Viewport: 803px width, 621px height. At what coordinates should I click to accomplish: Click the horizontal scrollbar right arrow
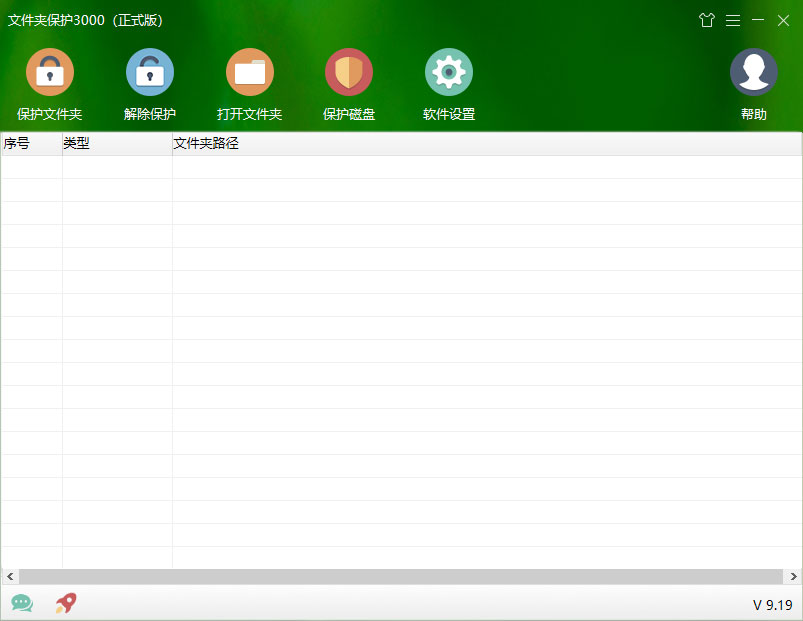point(793,576)
